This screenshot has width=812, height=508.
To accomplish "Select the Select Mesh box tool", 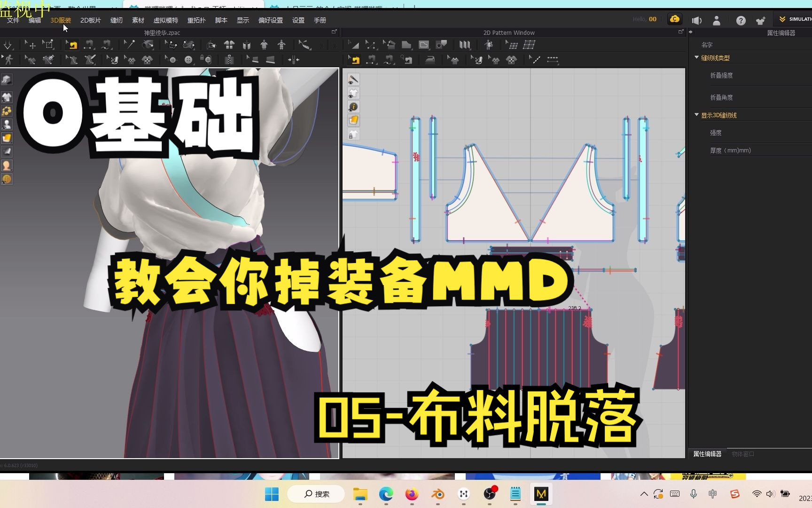I will pos(48,45).
